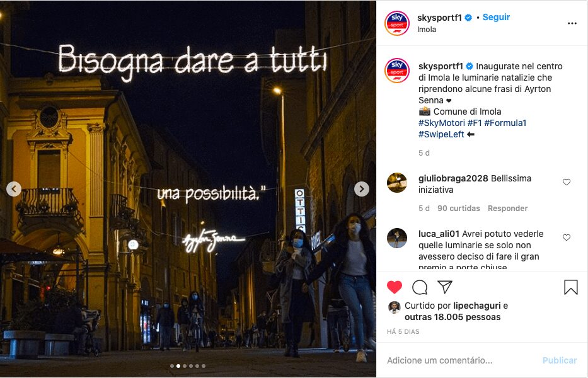Click the Adicione um comentário field
The image size is (588, 378).
(x=461, y=360)
